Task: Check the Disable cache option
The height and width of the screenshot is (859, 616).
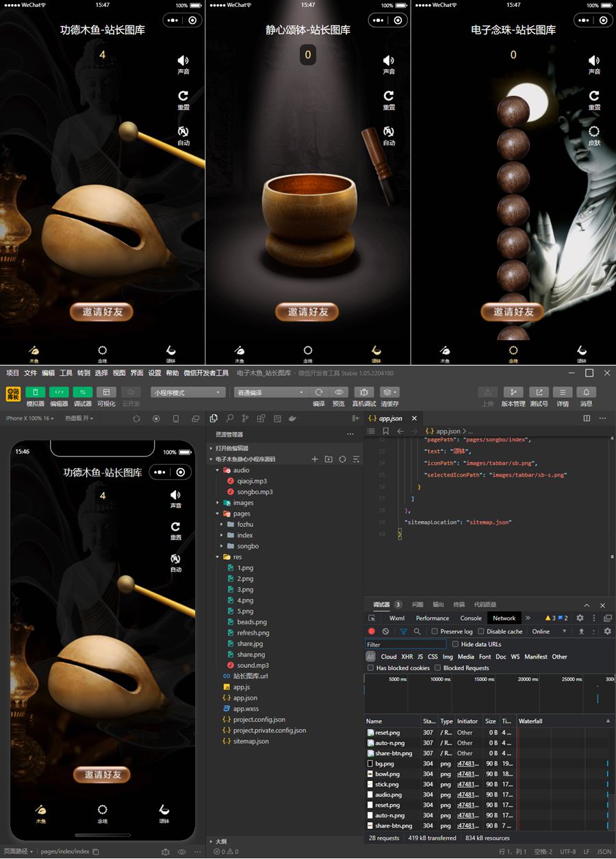Action: click(481, 632)
